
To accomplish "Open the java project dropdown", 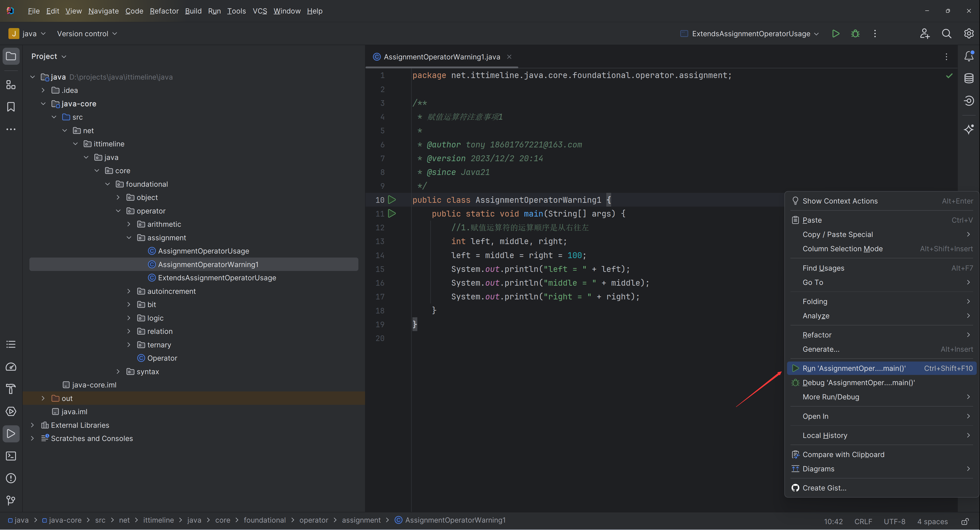I will point(27,34).
